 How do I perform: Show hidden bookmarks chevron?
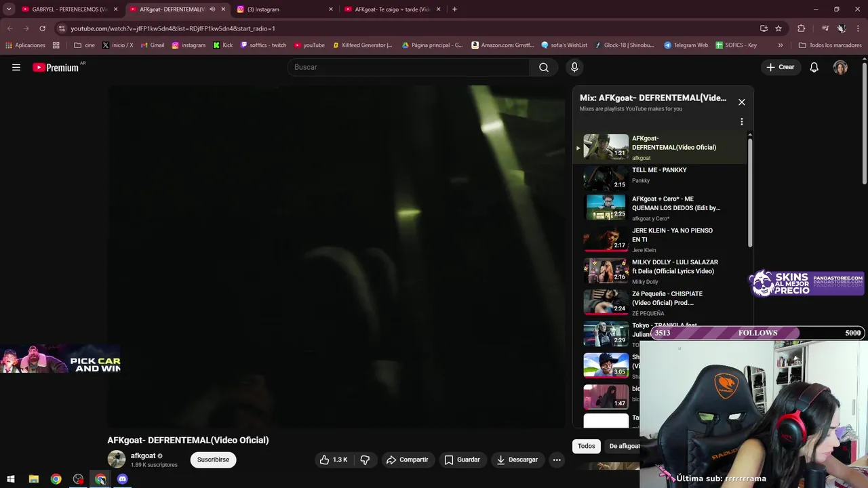coord(781,45)
